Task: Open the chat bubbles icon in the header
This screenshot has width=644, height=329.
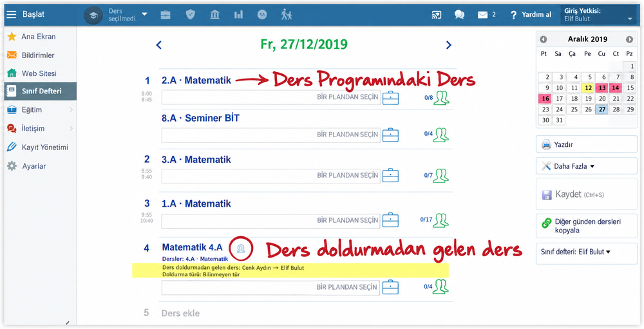Action: coord(459,15)
